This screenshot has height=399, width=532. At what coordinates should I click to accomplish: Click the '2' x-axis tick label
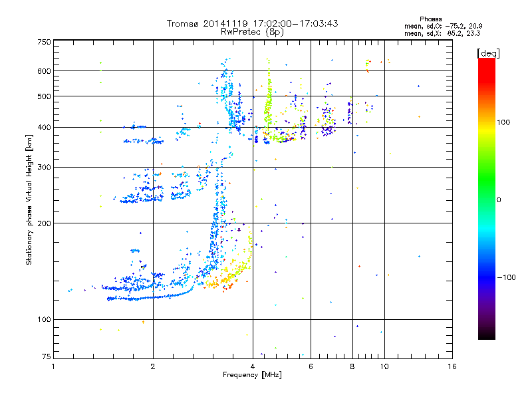tap(153, 366)
